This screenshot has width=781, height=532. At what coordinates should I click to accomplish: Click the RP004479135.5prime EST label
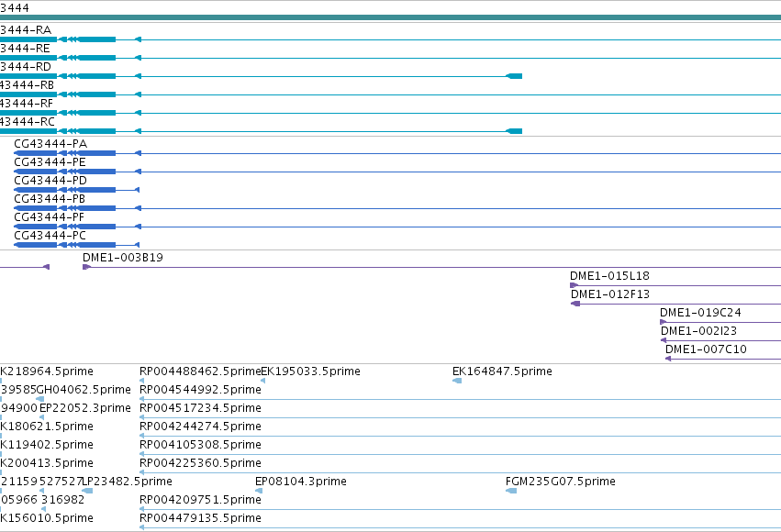pyautogui.click(x=200, y=519)
